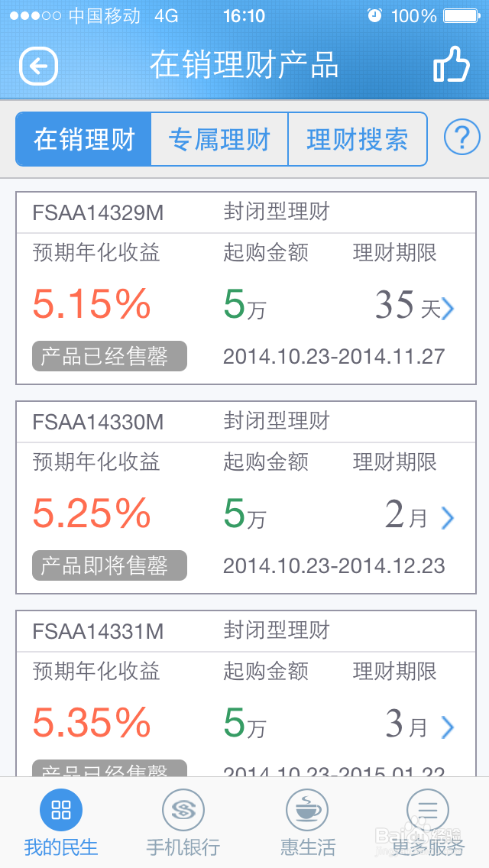Viewport: 489px width, 868px height.
Task: Open the question mark help icon
Action: click(461, 138)
